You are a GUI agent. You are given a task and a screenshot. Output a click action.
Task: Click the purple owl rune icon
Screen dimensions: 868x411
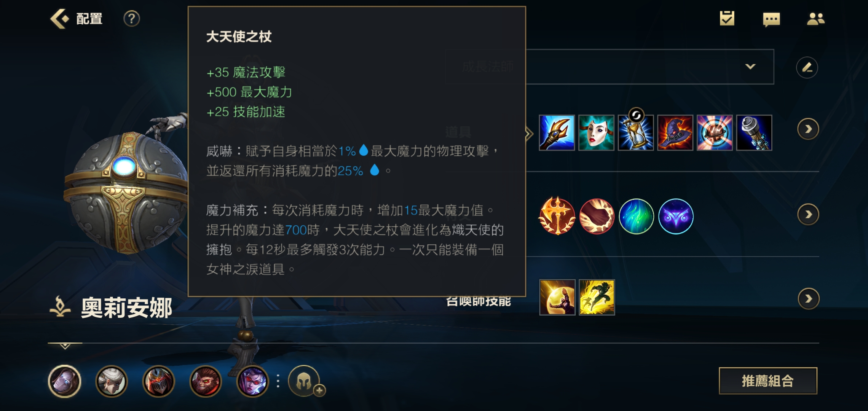[x=676, y=216]
